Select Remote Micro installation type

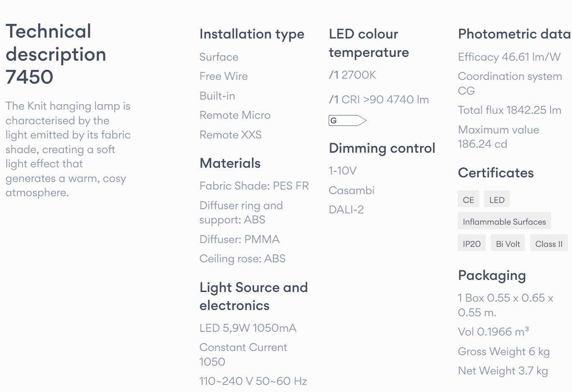(x=235, y=115)
